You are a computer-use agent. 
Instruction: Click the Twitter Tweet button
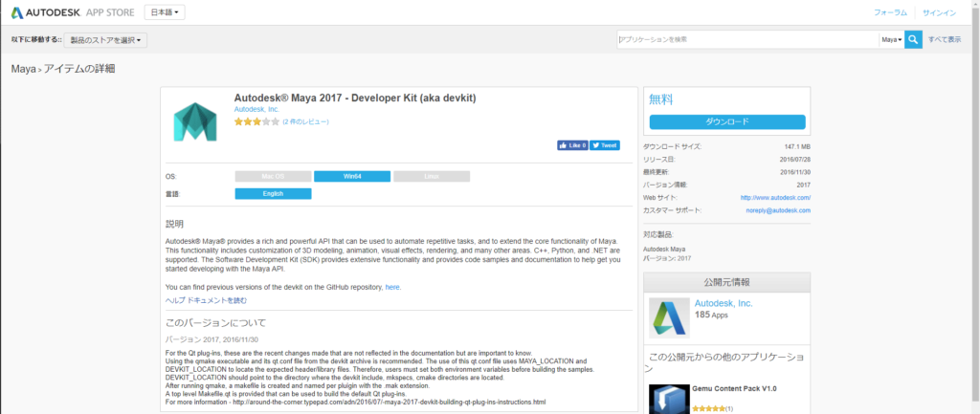(x=605, y=145)
